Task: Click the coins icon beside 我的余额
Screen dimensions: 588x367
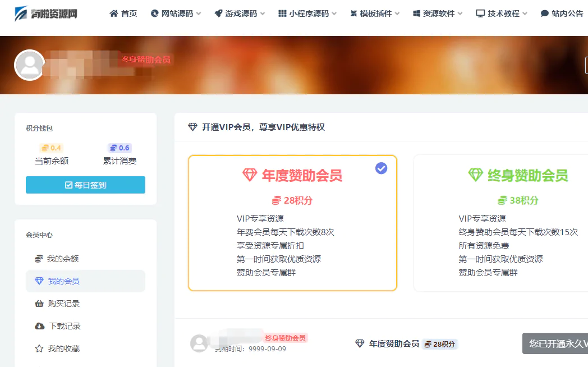Action: [x=39, y=259]
